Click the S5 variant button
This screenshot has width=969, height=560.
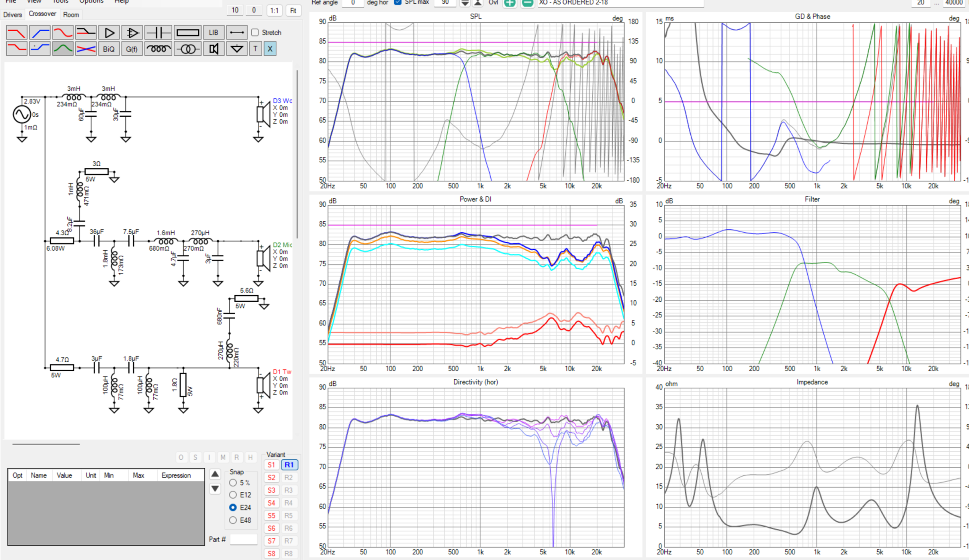pos(271,516)
